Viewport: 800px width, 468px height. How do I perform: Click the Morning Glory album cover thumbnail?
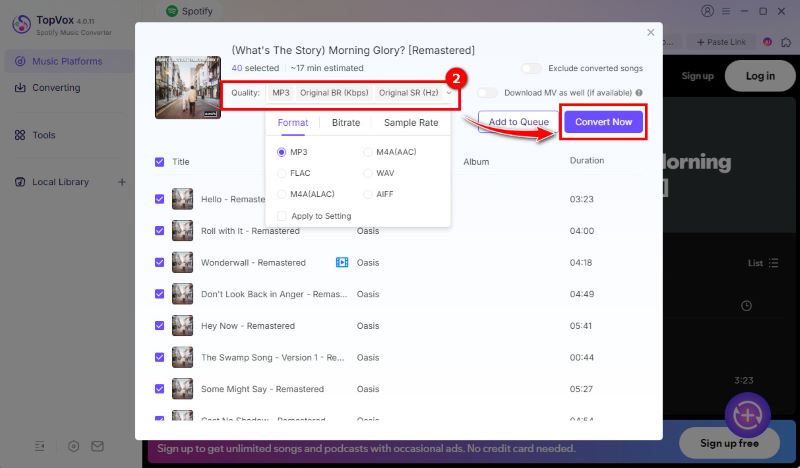click(188, 87)
